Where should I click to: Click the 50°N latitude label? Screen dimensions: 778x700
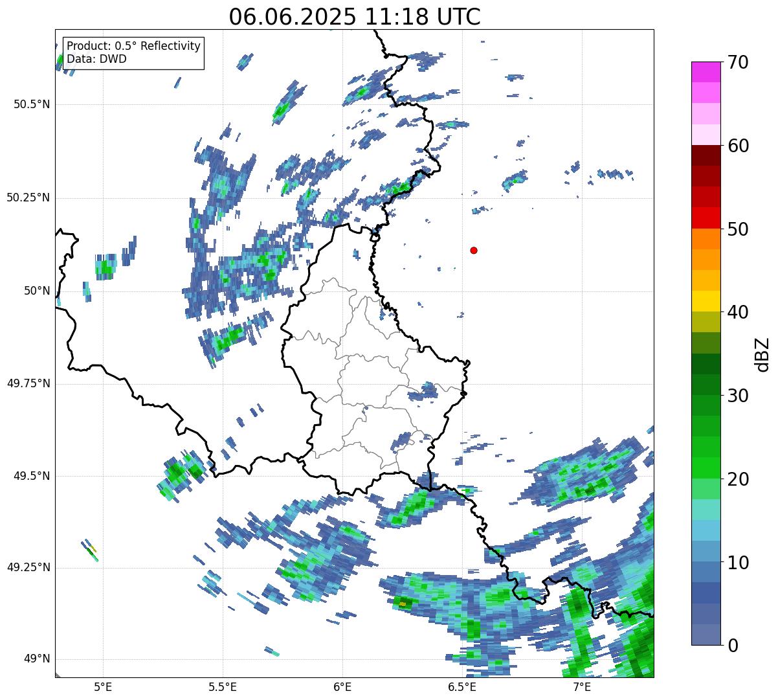point(36,291)
